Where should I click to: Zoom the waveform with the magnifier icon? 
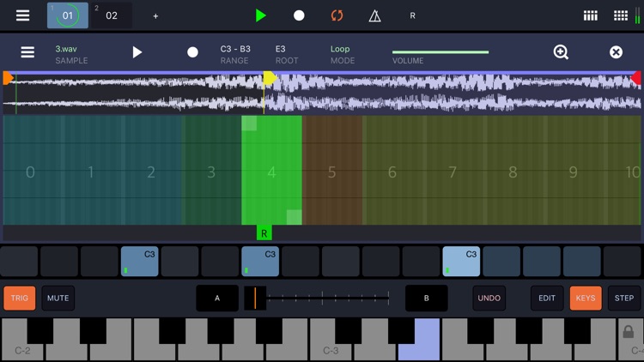click(561, 52)
